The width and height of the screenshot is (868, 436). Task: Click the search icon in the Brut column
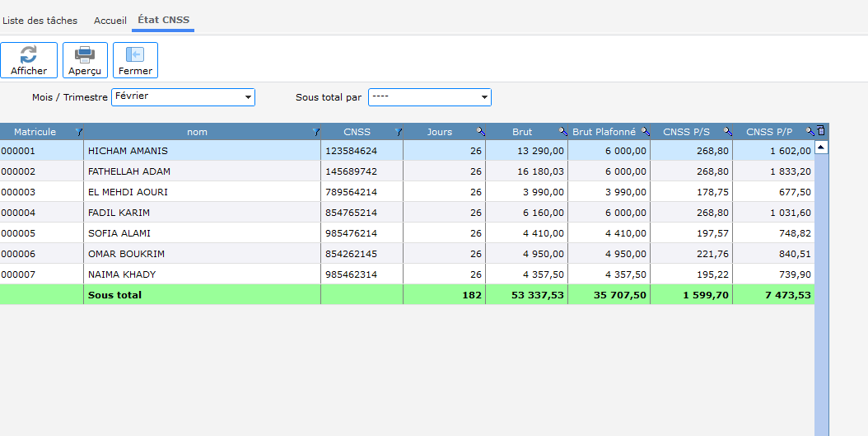tap(562, 132)
